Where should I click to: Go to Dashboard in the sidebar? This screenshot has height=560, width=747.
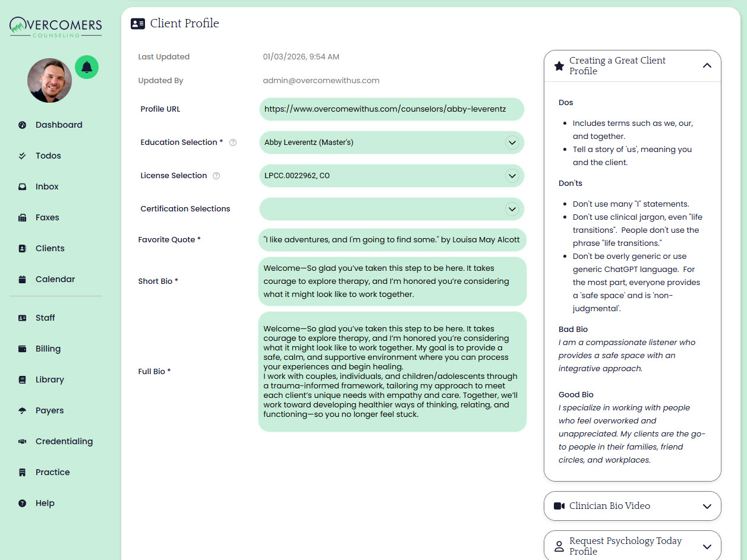[59, 125]
